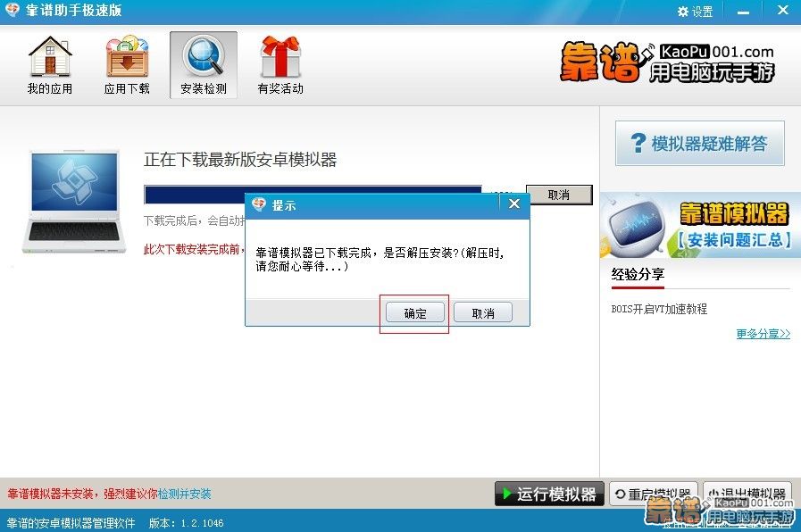Click the 靠谱助手 app logo in title bar

point(13,10)
